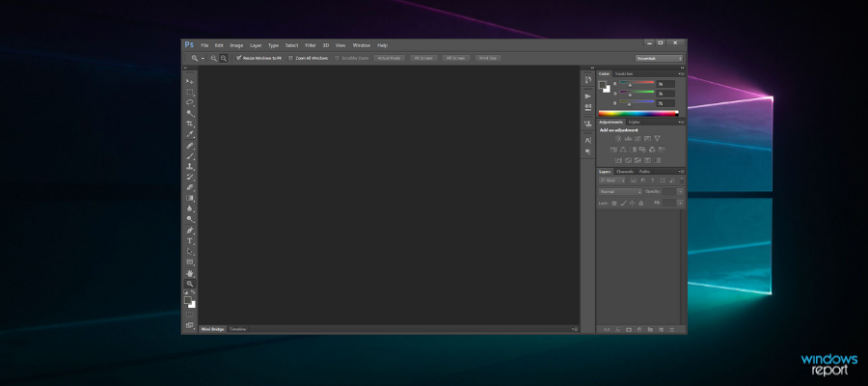Select the Pen tool
The image size is (868, 386).
coord(190,230)
